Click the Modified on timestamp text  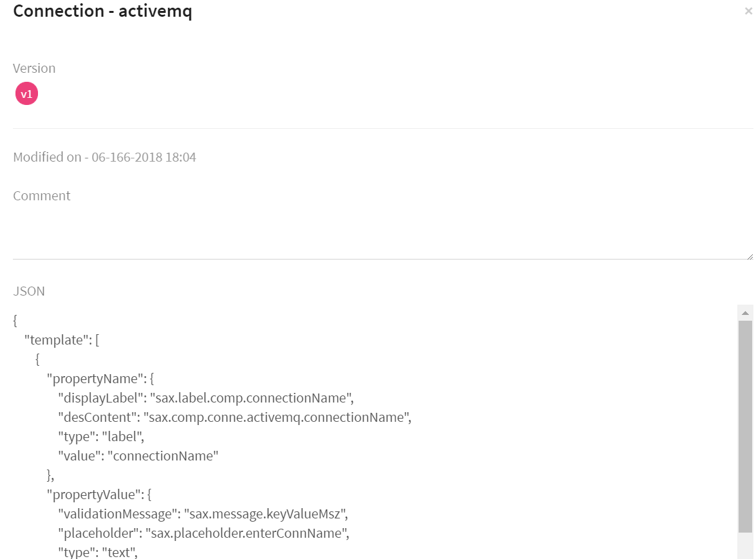point(104,156)
